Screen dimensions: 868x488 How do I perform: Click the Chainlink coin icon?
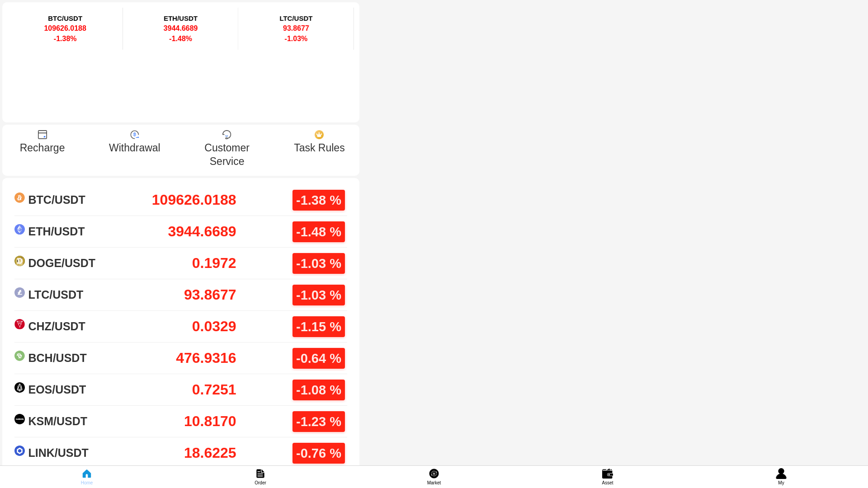(19, 451)
